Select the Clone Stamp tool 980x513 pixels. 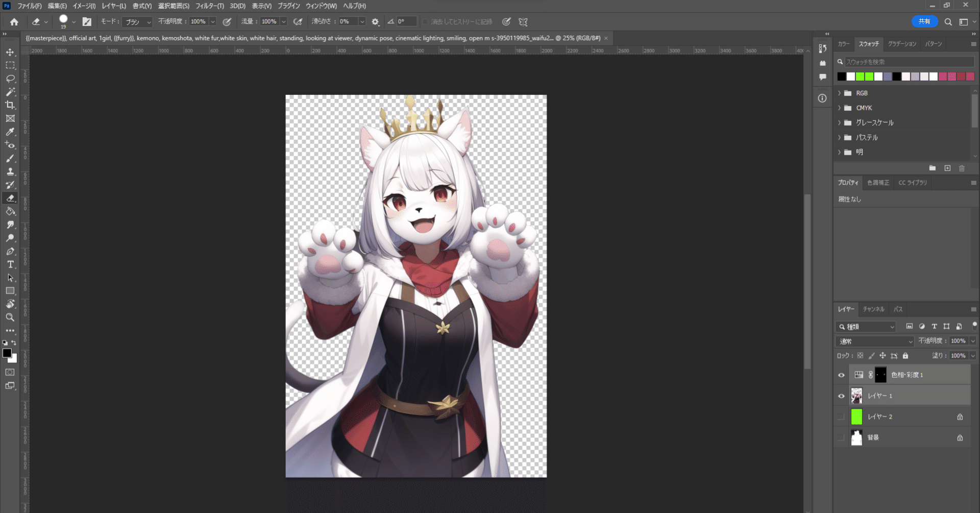10,172
